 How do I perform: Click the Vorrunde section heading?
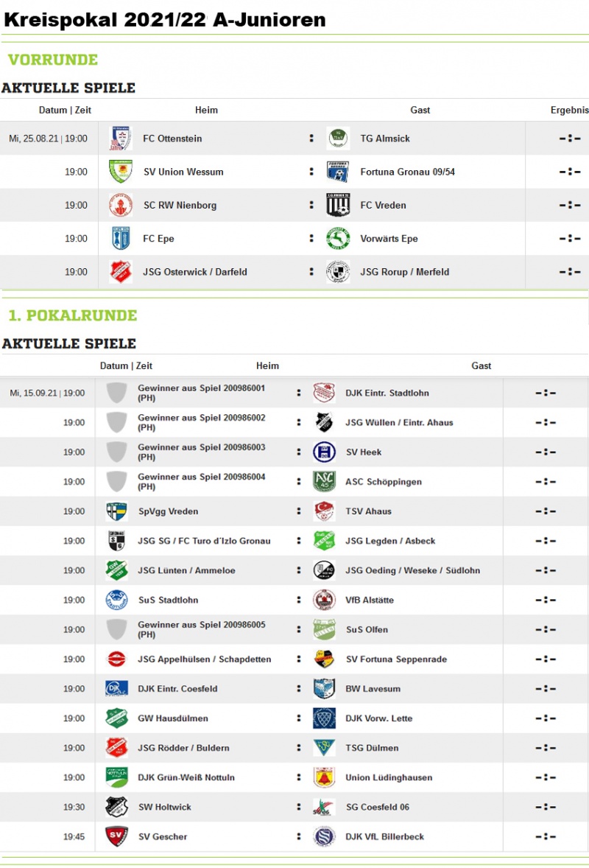point(53,59)
